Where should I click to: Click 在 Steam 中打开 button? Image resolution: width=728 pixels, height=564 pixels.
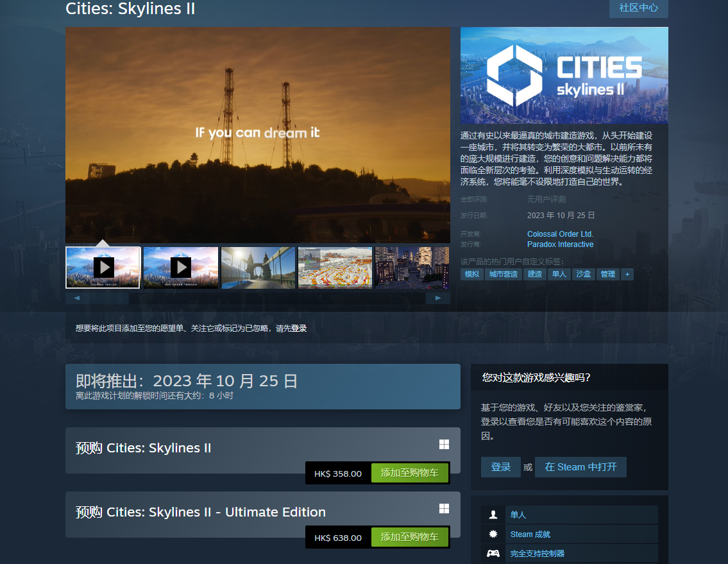(580, 467)
